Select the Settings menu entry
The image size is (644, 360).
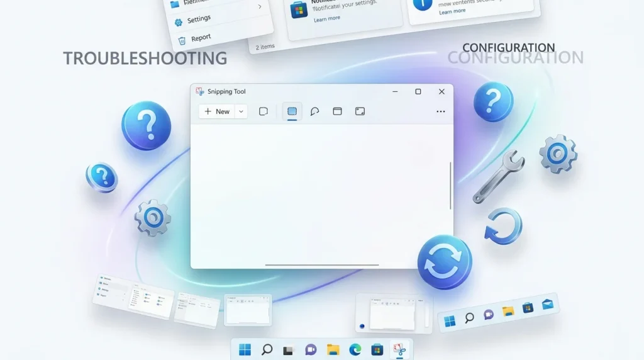(199, 20)
